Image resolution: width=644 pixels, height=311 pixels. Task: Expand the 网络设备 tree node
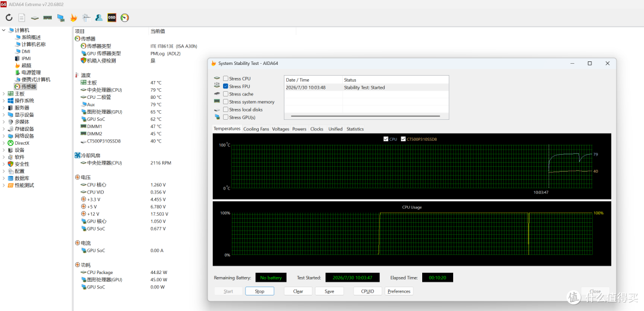pos(4,136)
